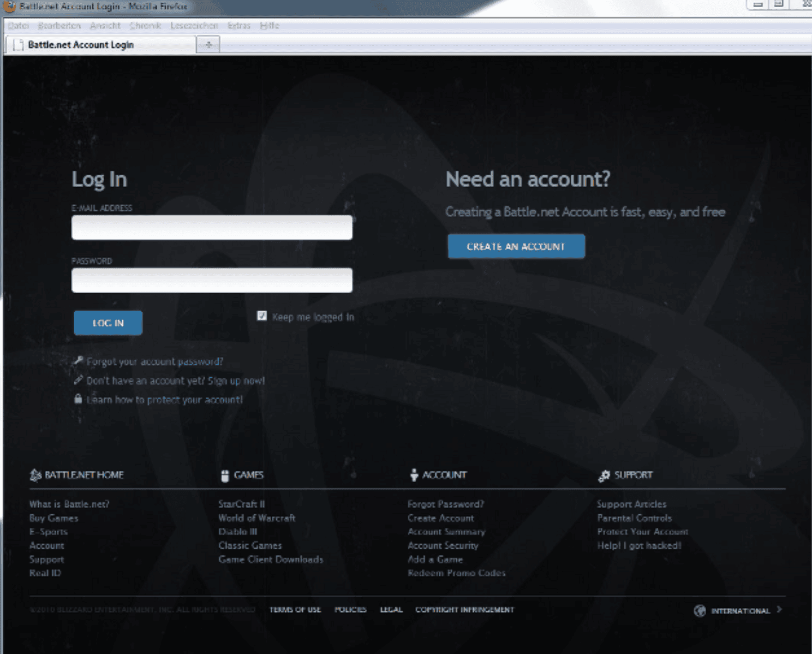
Task: Click the Account footer person icon
Action: coord(414,475)
